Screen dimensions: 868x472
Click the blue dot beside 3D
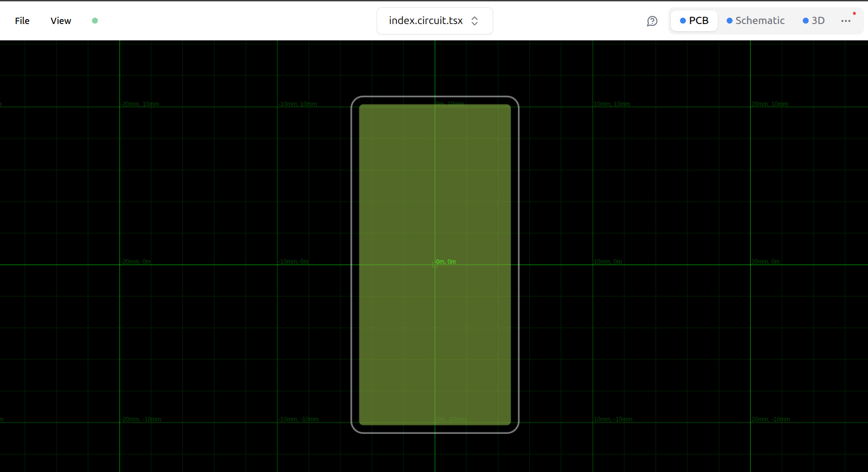(805, 21)
